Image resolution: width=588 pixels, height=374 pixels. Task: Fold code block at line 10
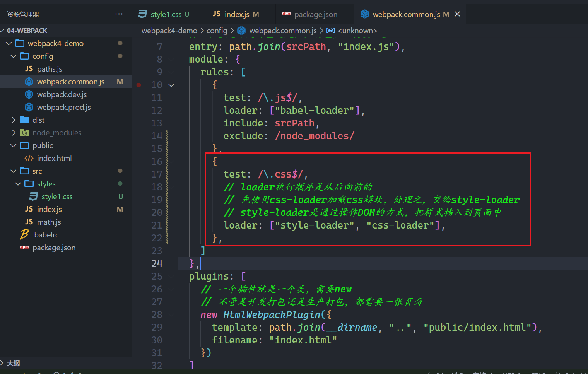tap(171, 85)
